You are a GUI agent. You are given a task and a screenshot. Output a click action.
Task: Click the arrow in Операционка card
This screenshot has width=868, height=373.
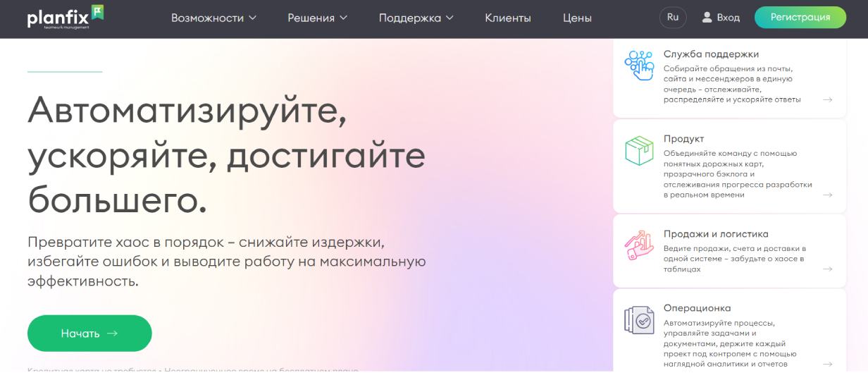click(828, 364)
